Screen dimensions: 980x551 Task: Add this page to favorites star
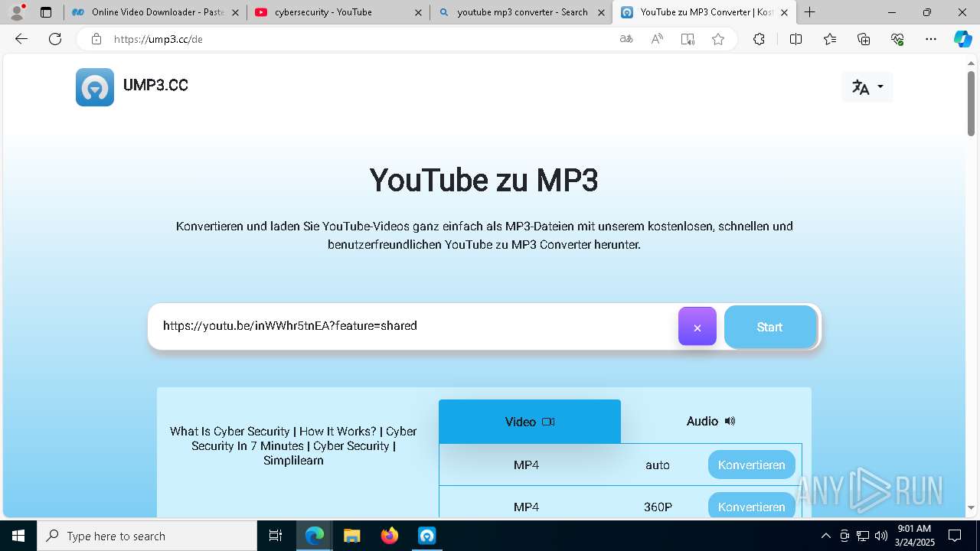coord(718,39)
